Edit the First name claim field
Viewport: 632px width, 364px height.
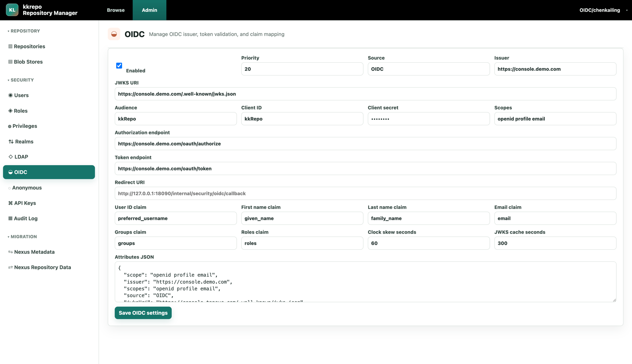[x=302, y=218]
